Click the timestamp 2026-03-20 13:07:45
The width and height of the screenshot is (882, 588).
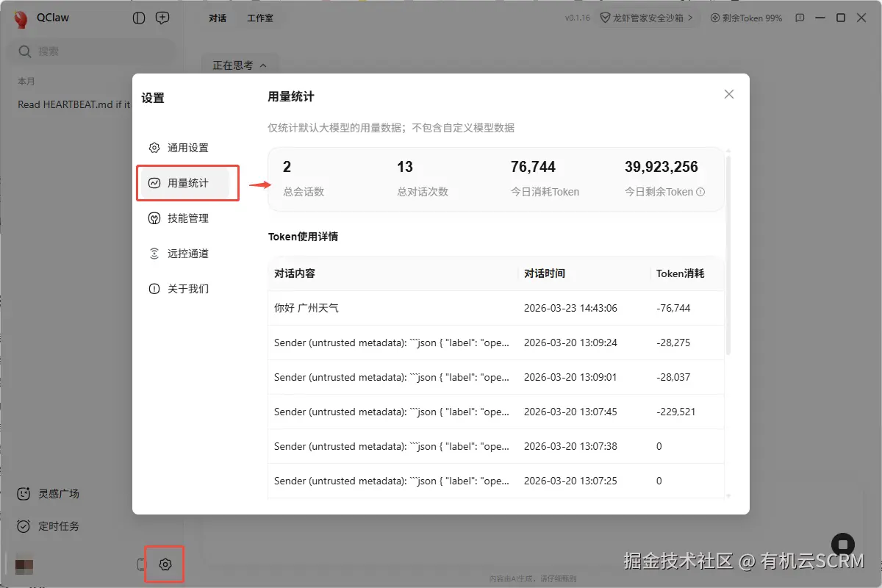570,412
